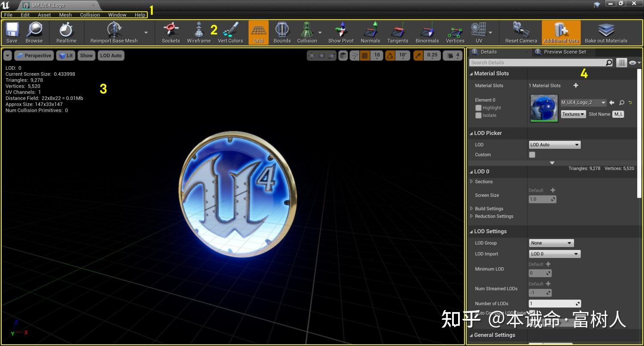
Task: Open the Collision menu
Action: [x=90, y=15]
